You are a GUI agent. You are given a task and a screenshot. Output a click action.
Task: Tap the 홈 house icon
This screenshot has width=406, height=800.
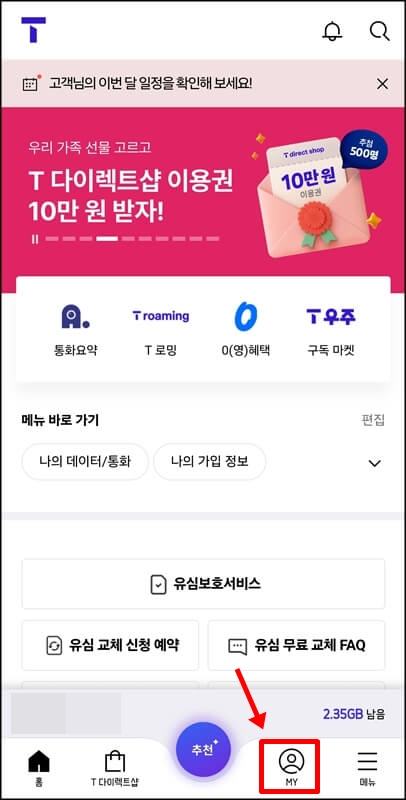pos(39,768)
